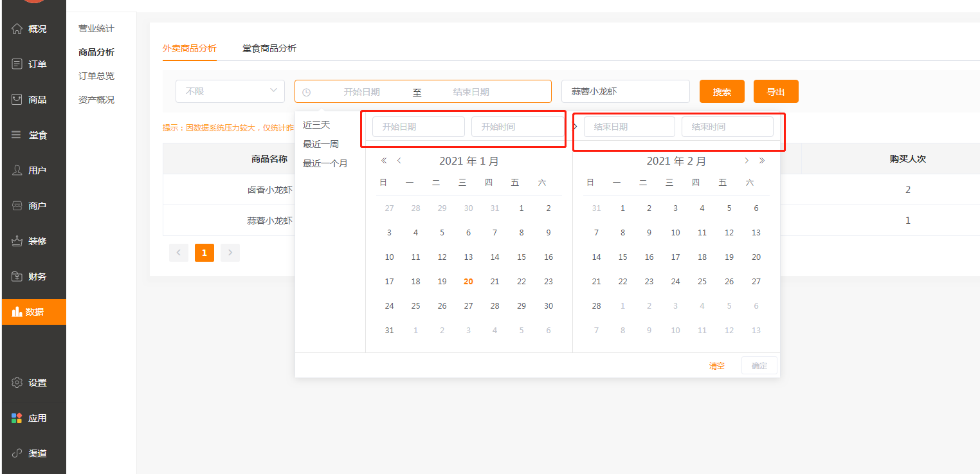Go to next year with double-right arrow
The image size is (980, 474).
(762, 161)
